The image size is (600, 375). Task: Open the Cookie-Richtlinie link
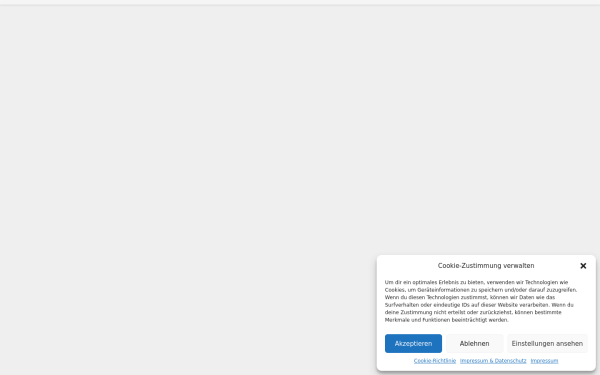coord(435,361)
